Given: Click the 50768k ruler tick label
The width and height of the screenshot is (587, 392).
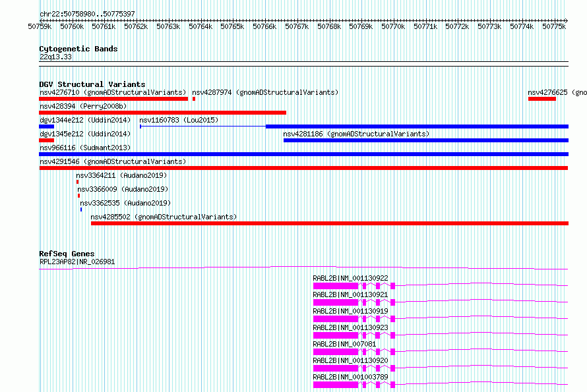Looking at the screenshot, I should pyautogui.click(x=329, y=26).
